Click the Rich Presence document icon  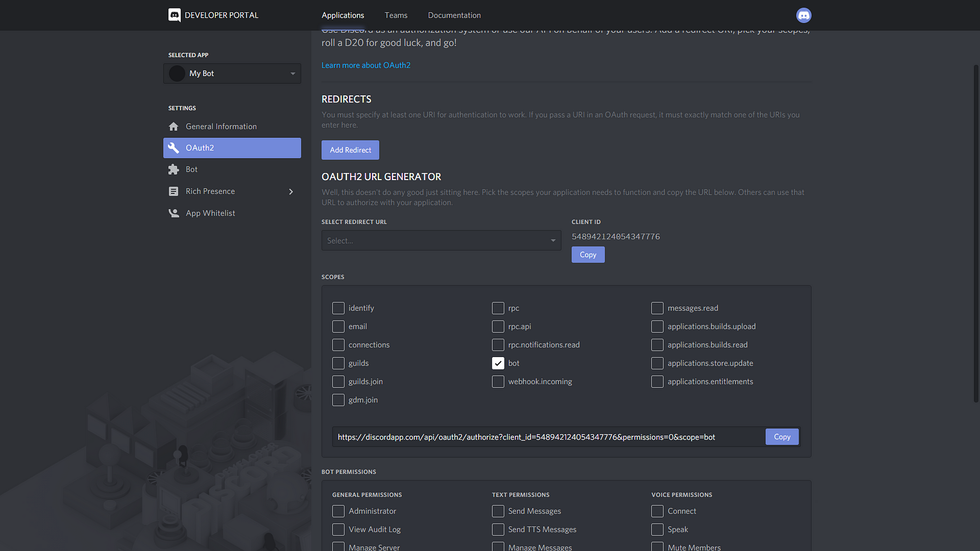tap(173, 191)
